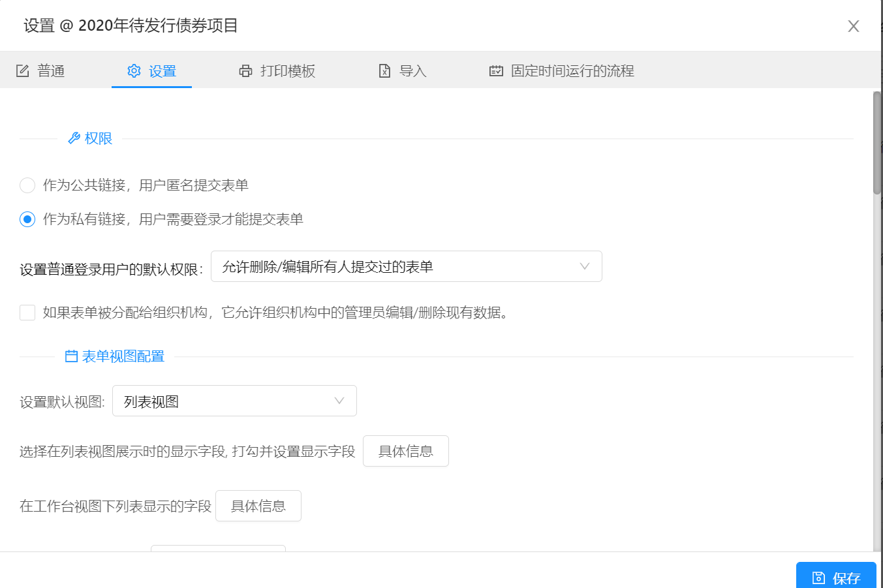Select 作为公共链接 anonymous submission radio
This screenshot has width=883, height=588.
tap(27, 185)
